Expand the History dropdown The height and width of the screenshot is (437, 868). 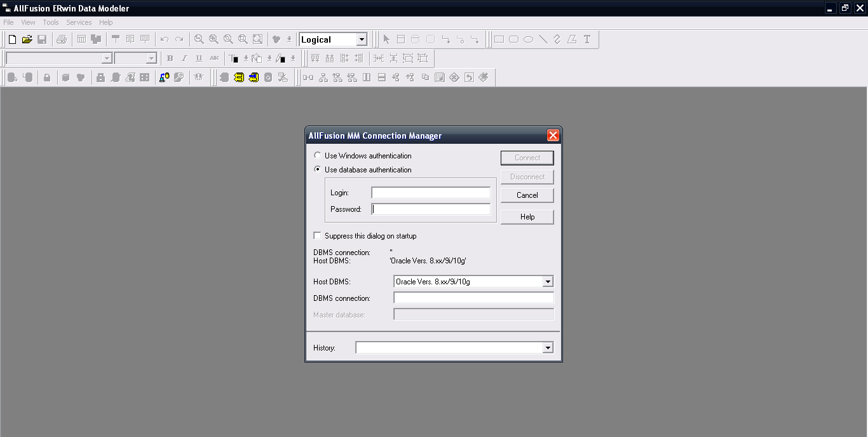[548, 348]
